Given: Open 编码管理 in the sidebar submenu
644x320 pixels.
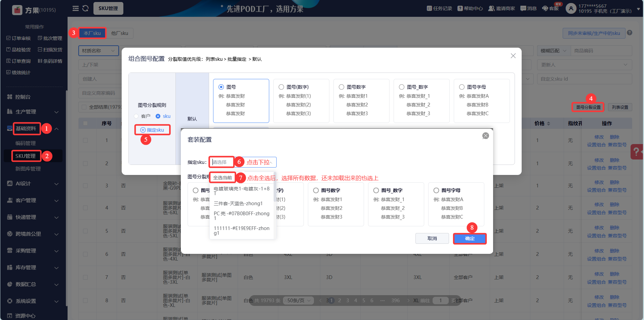Looking at the screenshot, I should click(x=26, y=143).
